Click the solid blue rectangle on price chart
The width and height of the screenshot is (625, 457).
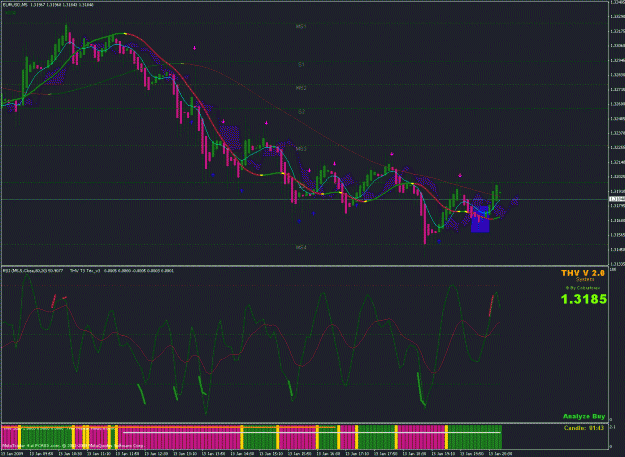(480, 219)
